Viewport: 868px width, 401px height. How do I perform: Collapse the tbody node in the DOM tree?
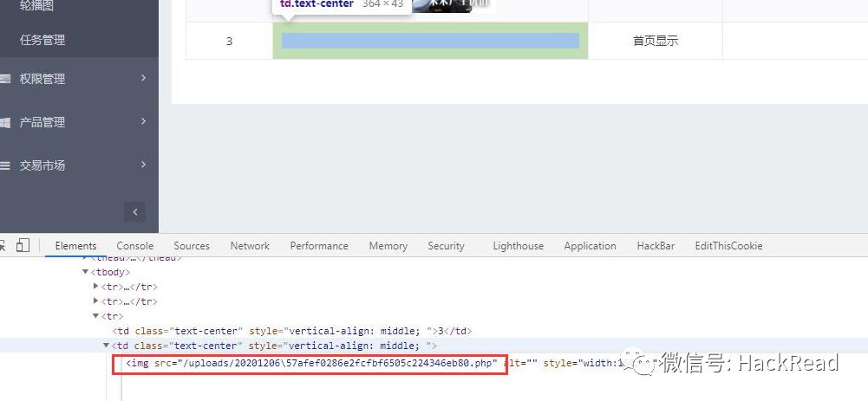tap(85, 272)
